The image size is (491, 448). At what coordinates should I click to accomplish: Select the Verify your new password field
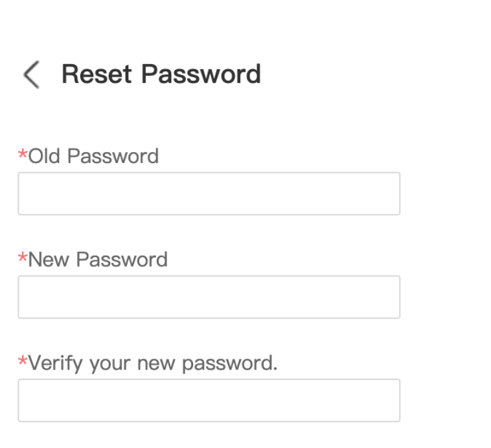tap(209, 401)
